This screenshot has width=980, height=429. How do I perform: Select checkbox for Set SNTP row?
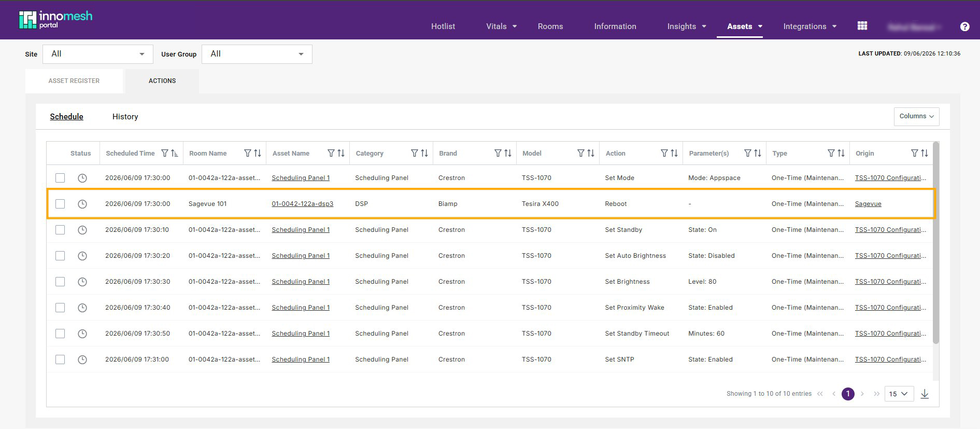pos(60,359)
